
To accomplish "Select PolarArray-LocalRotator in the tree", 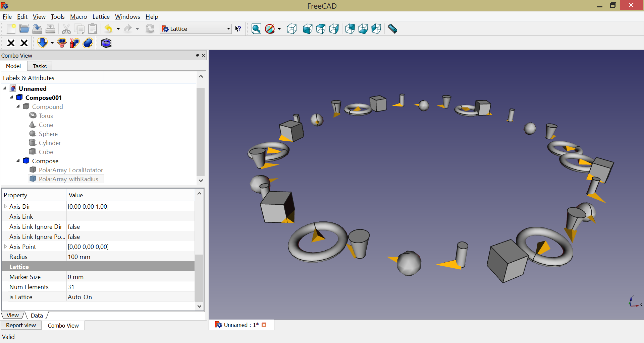I will pyautogui.click(x=71, y=170).
